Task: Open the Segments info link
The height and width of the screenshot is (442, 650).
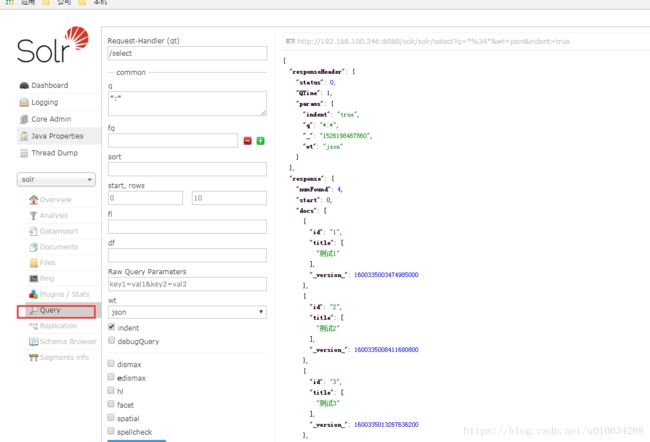Action: (64, 357)
